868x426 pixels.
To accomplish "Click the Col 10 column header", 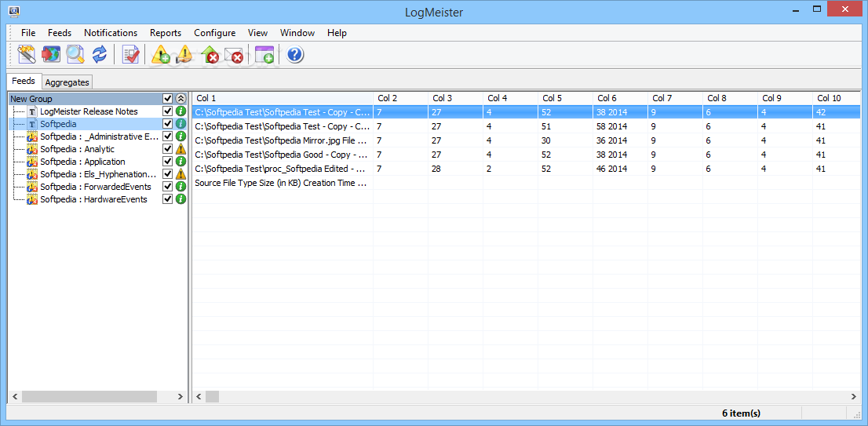I will [837, 98].
